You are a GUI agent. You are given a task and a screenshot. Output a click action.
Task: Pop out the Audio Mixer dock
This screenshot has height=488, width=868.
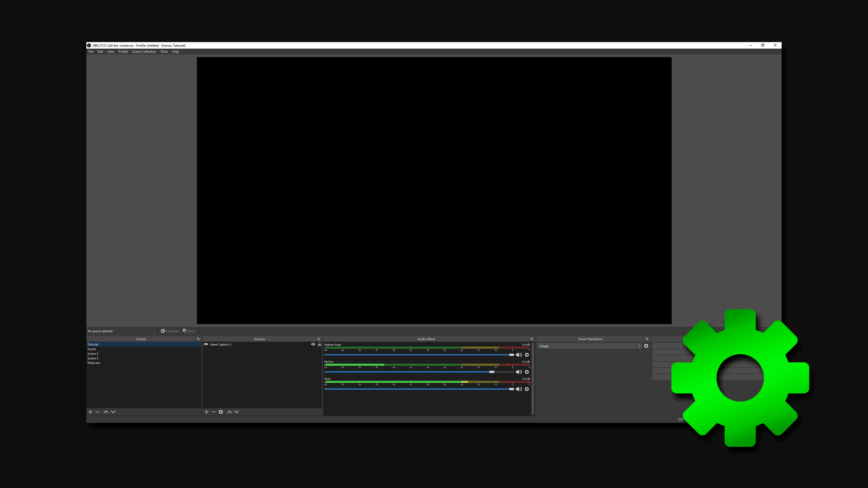(x=532, y=339)
